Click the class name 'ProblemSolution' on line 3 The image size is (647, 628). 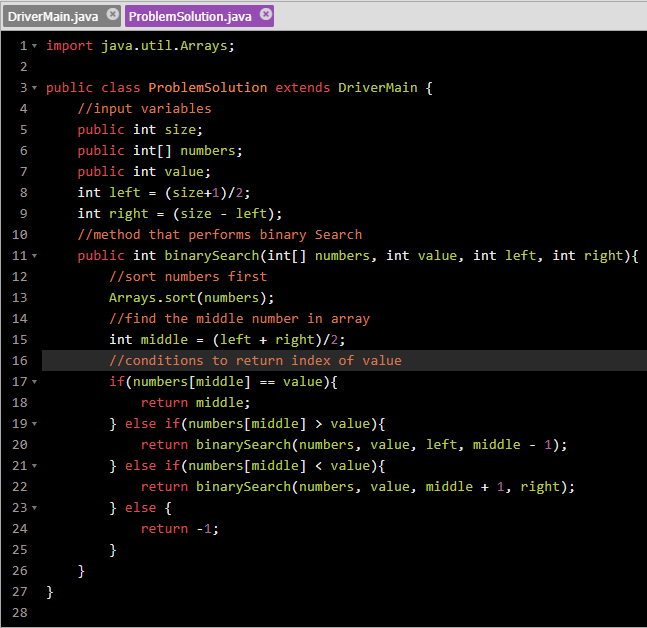(x=208, y=88)
